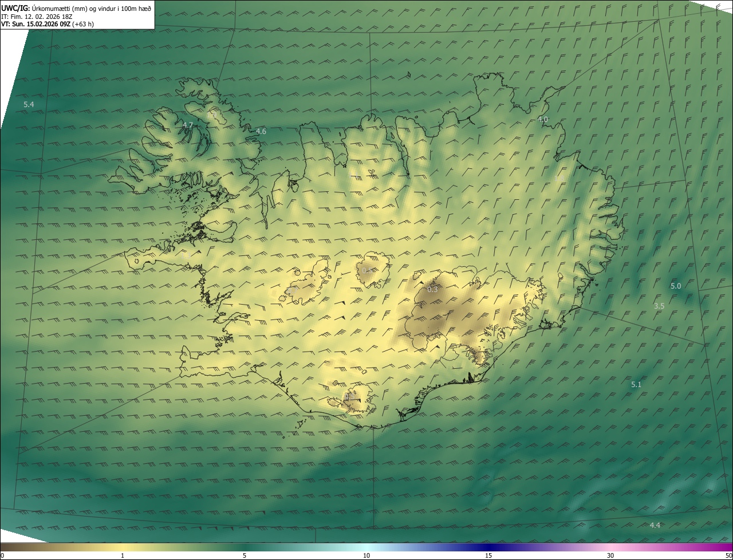Click the map value 4.6
This screenshot has width=733, height=560.
point(261,132)
